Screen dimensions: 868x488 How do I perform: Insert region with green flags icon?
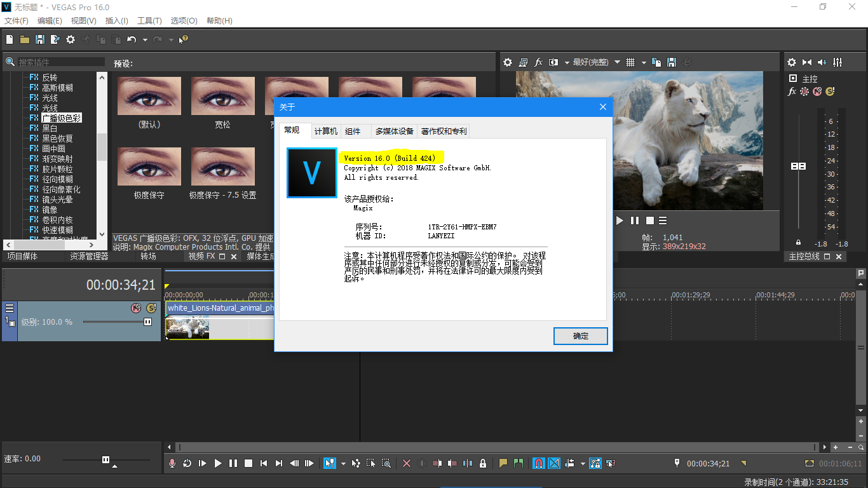(x=519, y=463)
